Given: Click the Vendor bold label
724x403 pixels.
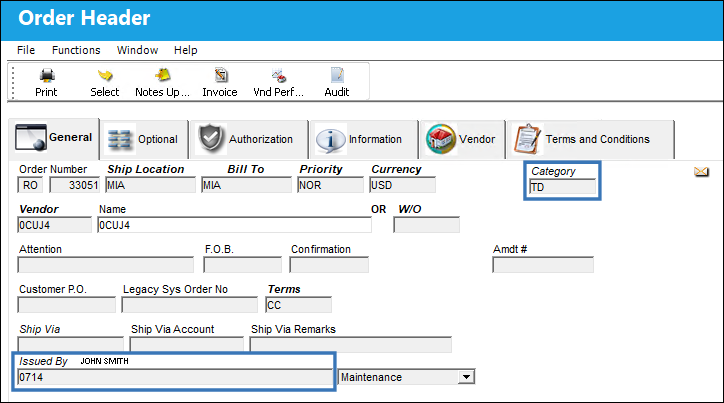Looking at the screenshot, I should (39, 209).
